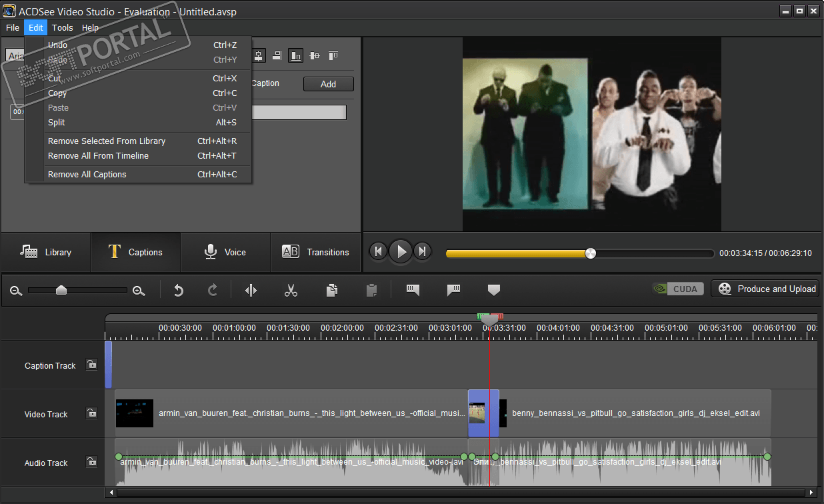Screen dimensions: 824x504
Task: Click the timeline zoom slider handle
Action: [x=61, y=290]
